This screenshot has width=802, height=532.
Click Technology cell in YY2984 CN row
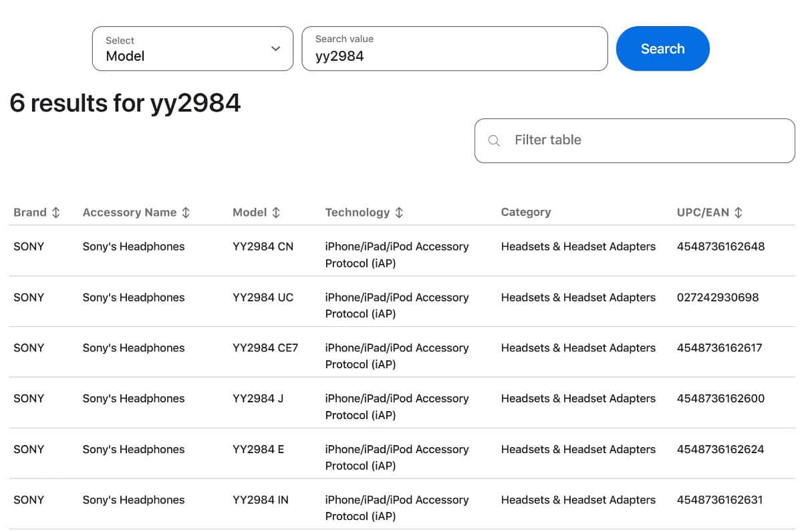click(397, 255)
